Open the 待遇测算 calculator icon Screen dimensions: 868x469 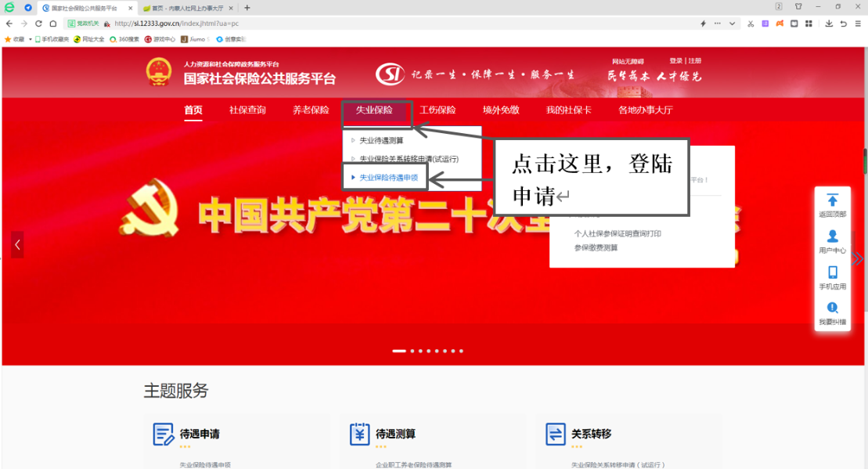point(359,434)
